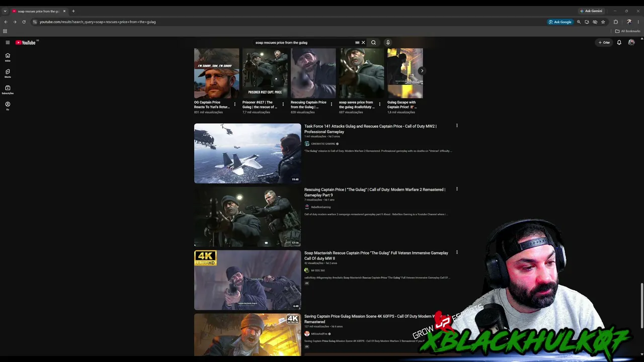Image resolution: width=644 pixels, height=362 pixels.
Task: Open the browser zoom magnifier icon
Action: (x=579, y=22)
